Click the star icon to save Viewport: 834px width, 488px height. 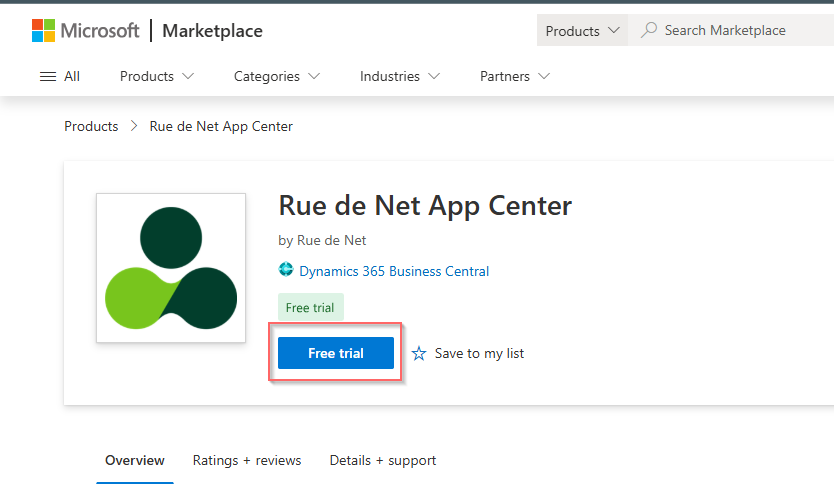point(419,353)
